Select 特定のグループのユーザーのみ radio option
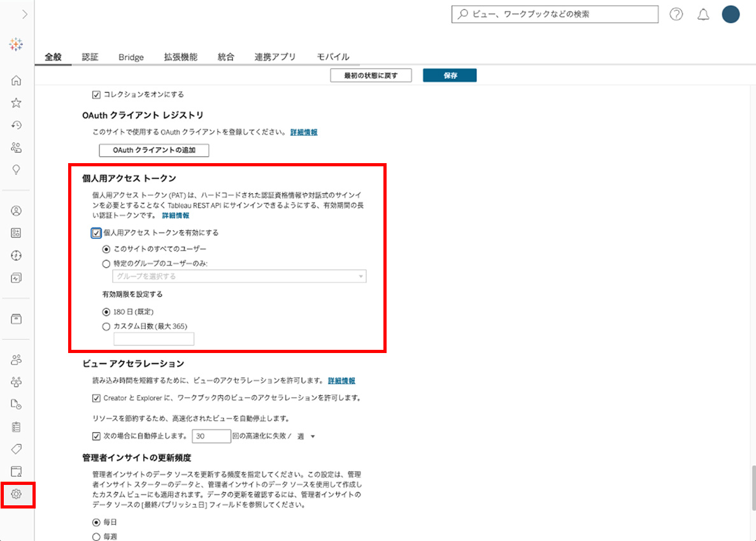The height and width of the screenshot is (541, 756). [x=106, y=264]
